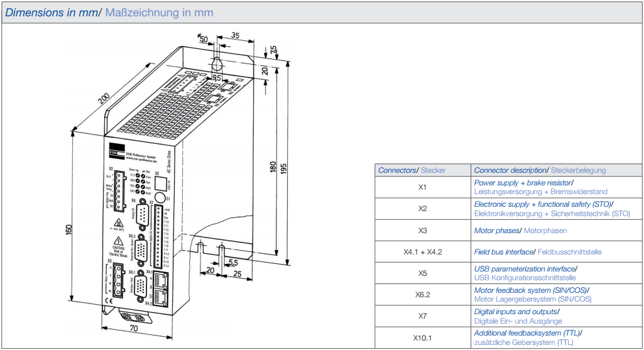Image resolution: width=644 pixels, height=350 pixels.
Task: Click 'Digitale Ein- und Ausgänge' text
Action: (518, 321)
